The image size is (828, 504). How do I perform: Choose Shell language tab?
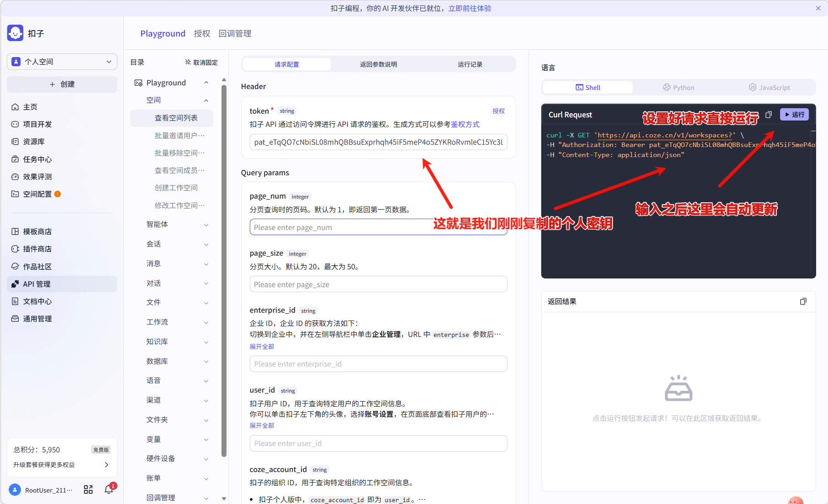588,87
